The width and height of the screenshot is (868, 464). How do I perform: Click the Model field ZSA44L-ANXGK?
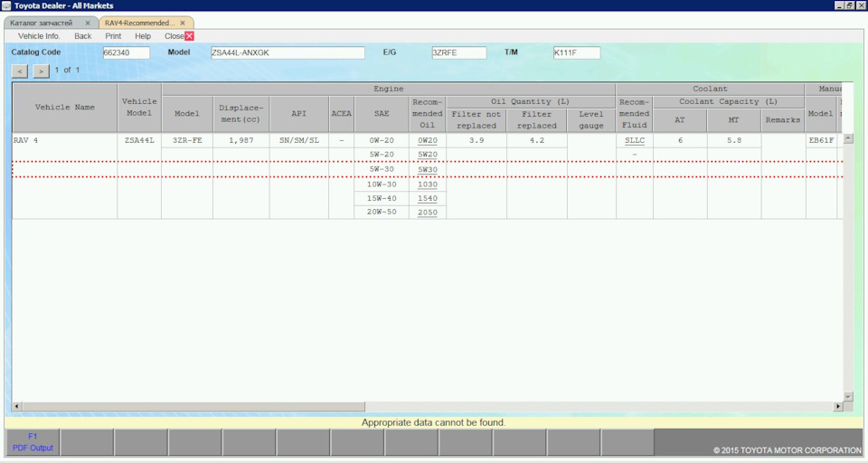click(x=288, y=52)
